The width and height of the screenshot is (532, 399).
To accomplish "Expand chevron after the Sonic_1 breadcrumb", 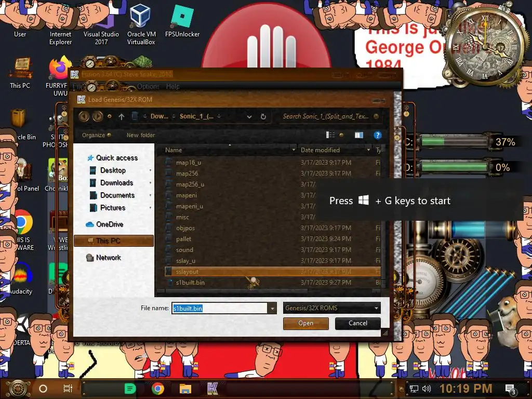I will coord(219,116).
